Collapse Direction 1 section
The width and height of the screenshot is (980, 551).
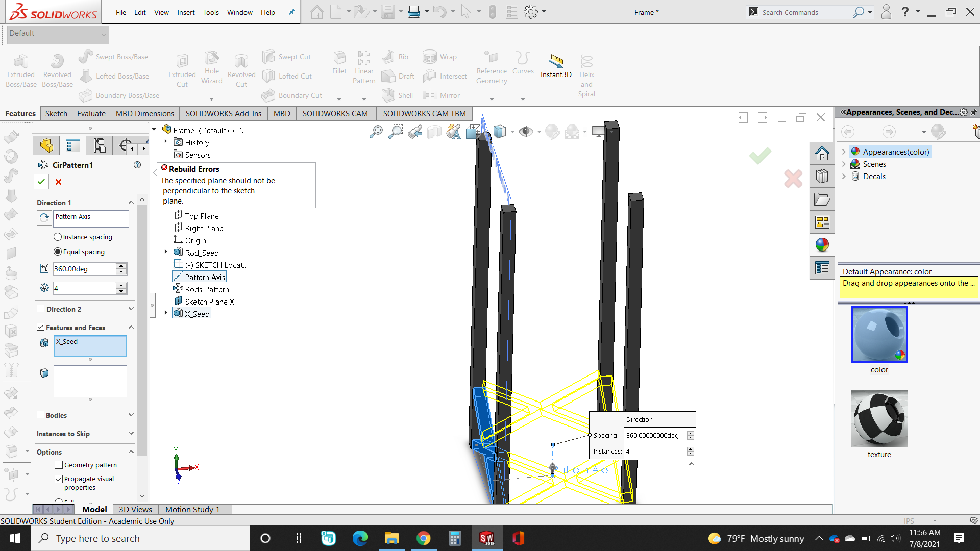131,203
